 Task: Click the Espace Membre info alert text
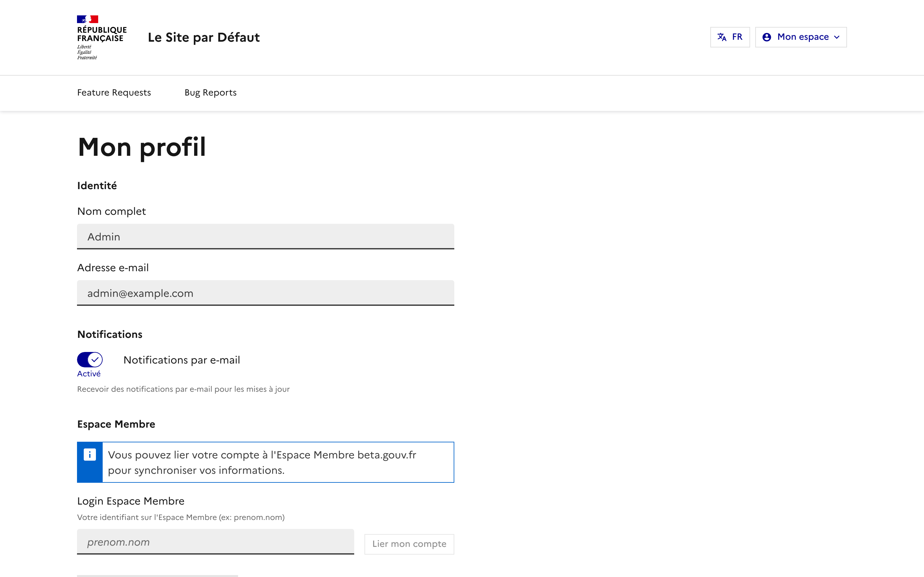[x=262, y=462]
